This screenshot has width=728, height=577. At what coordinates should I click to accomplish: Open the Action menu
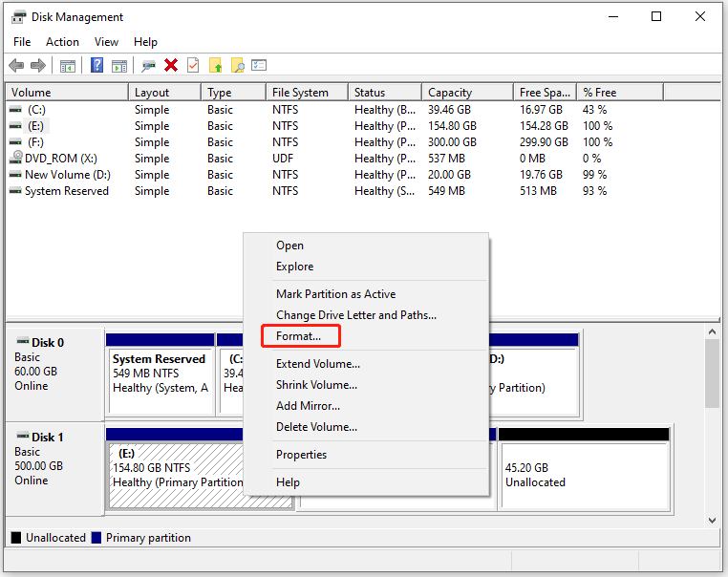[x=62, y=42]
